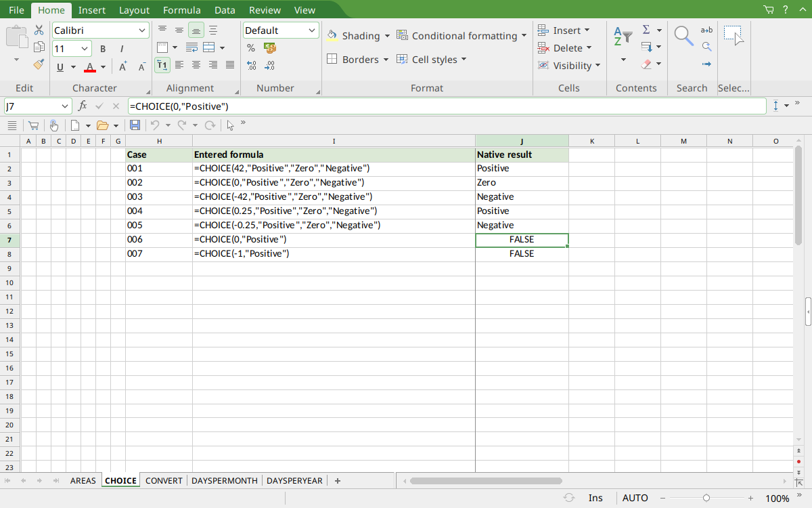Viewport: 812px width, 508px height.
Task: Expand the Visibility dropdown
Action: 597,66
